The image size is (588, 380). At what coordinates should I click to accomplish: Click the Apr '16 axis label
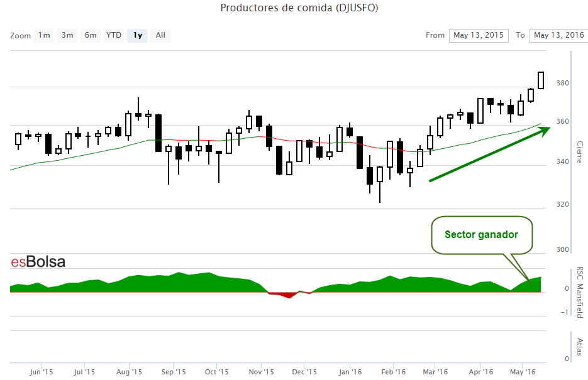480,372
